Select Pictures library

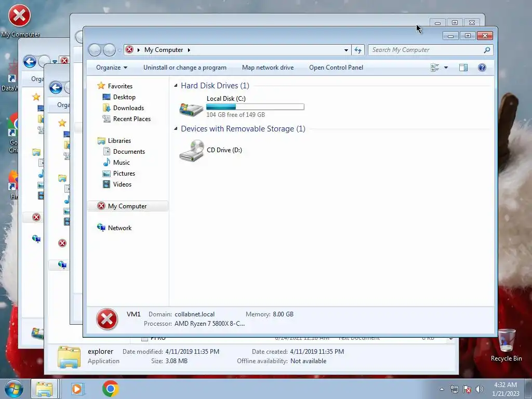point(124,174)
